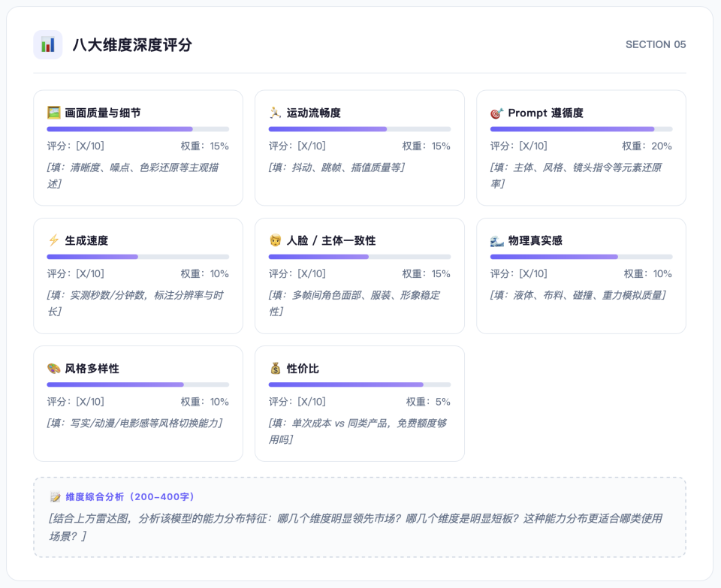Click the 人脸 / 主体一致性 progress bar
This screenshot has width=721, height=588.
tap(360, 257)
